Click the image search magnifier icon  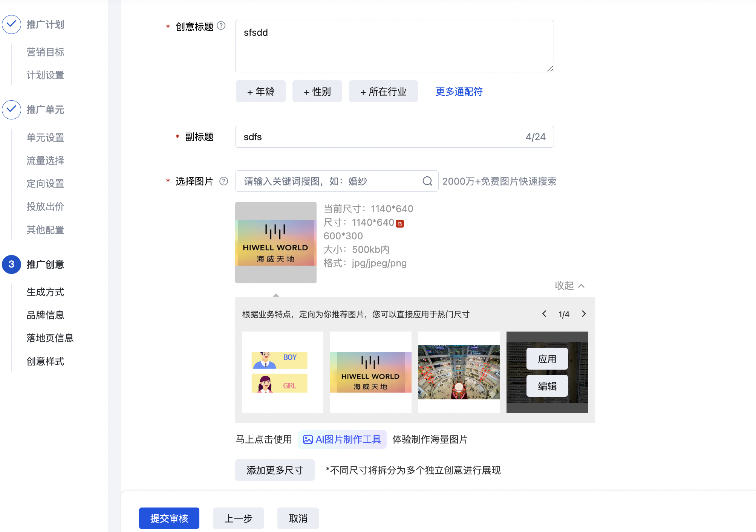pyautogui.click(x=427, y=181)
